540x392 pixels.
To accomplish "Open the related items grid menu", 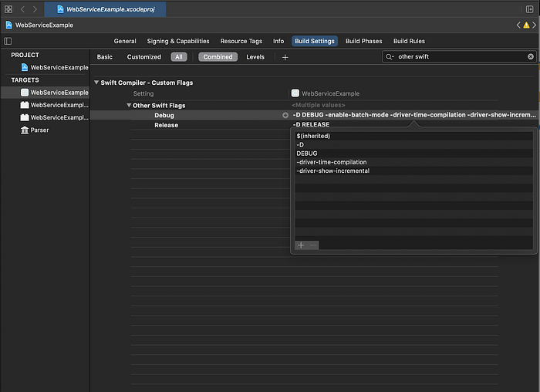I will click(x=8, y=9).
